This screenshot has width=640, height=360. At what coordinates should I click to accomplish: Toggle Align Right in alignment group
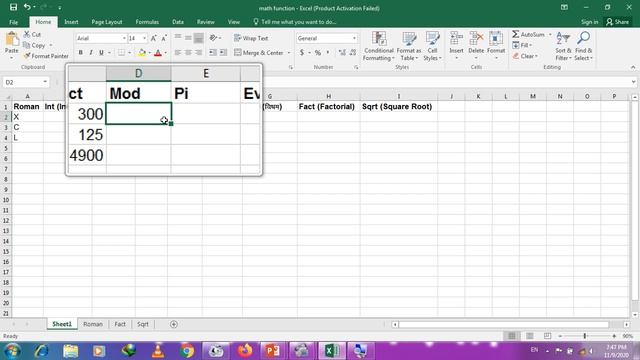pyautogui.click(x=198, y=53)
